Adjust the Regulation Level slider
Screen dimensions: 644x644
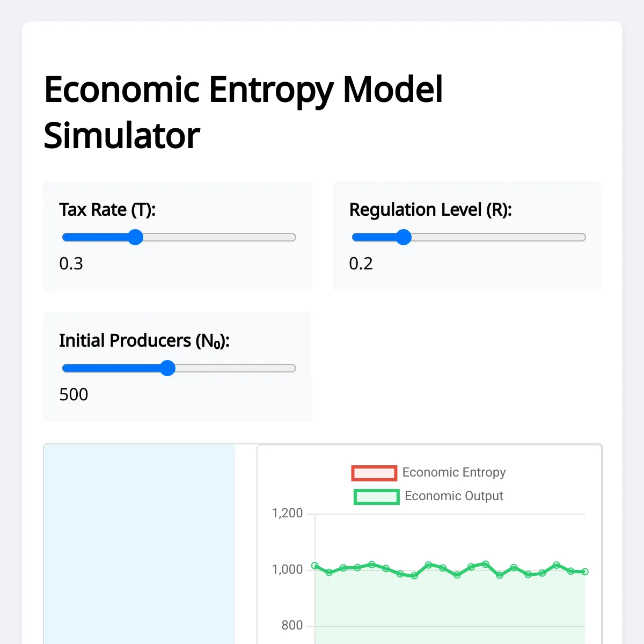coord(405,237)
